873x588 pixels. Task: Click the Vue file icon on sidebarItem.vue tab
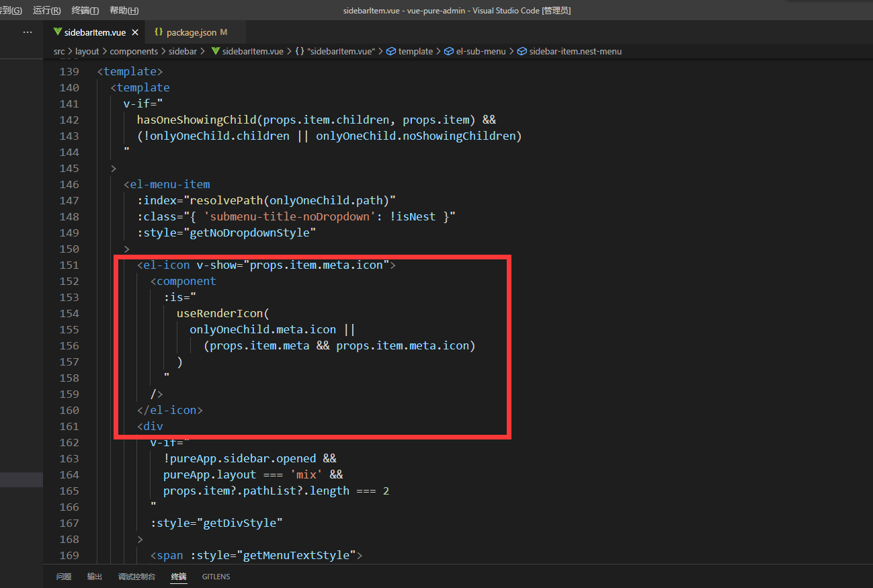point(57,32)
